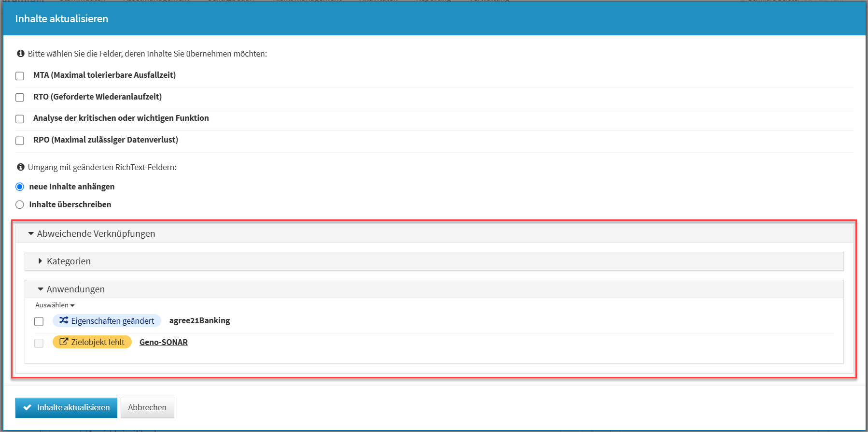Image resolution: width=868 pixels, height=432 pixels.
Task: Select the 'Inhalte überschreiben' radio option
Action: [20, 204]
